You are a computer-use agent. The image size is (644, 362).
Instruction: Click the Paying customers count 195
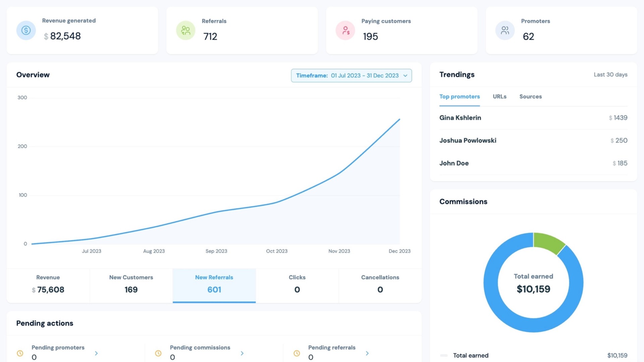(x=370, y=37)
